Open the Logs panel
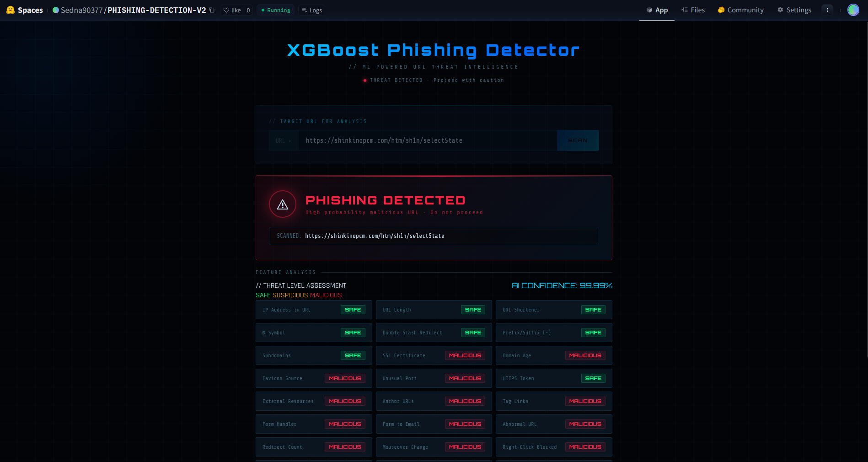868x462 pixels. coord(312,10)
